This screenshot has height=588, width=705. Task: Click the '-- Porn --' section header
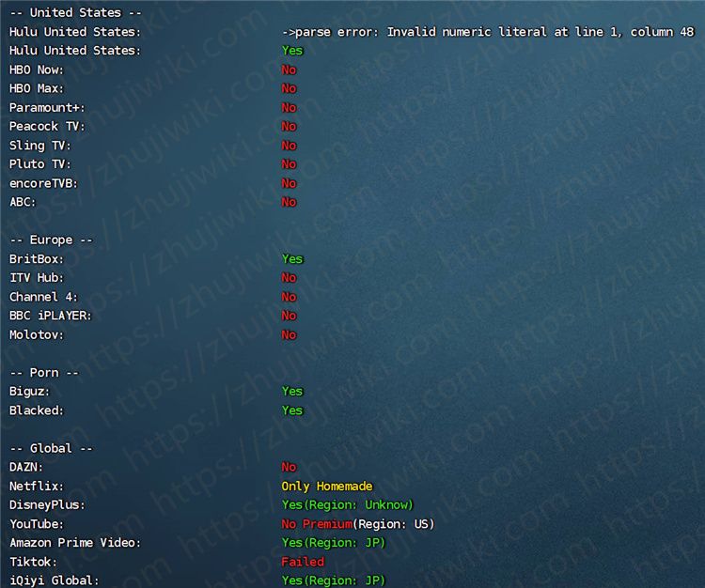(x=44, y=373)
